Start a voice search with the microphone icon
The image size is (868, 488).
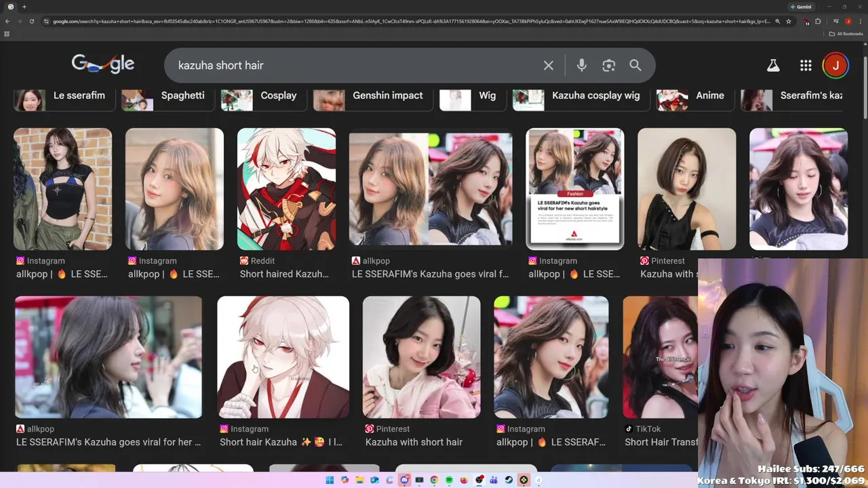pos(581,65)
